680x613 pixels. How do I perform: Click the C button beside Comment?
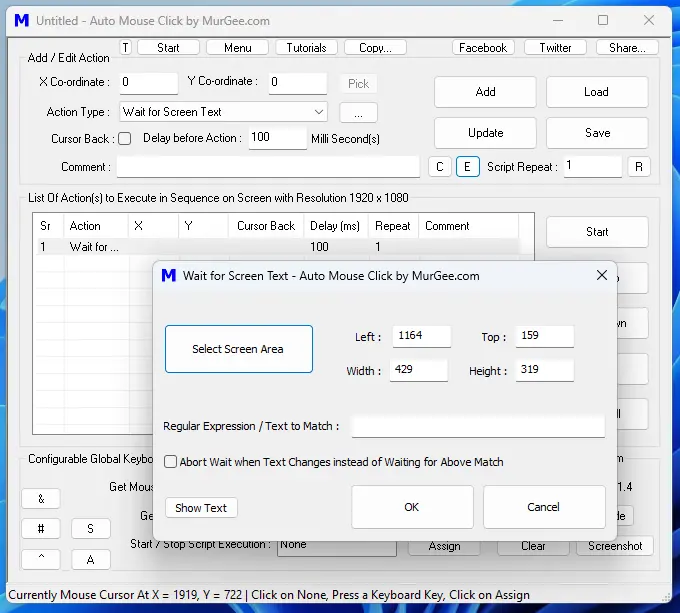pyautogui.click(x=440, y=167)
